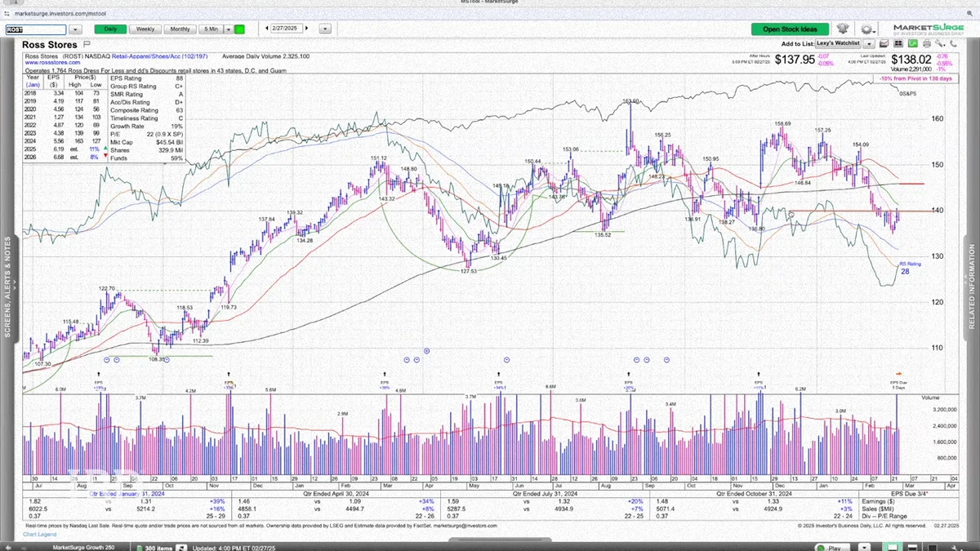The image size is (980, 551).
Task: Open the wrench tools icon
Action: tap(940, 43)
